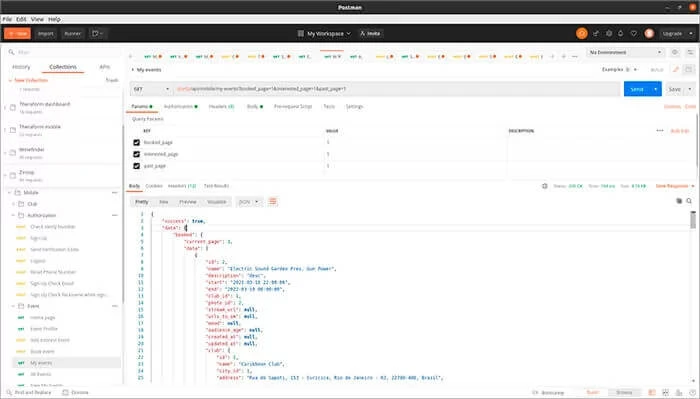Click the response body vertical scrollbar
The height and width of the screenshot is (399, 700).
pyautogui.click(x=693, y=220)
